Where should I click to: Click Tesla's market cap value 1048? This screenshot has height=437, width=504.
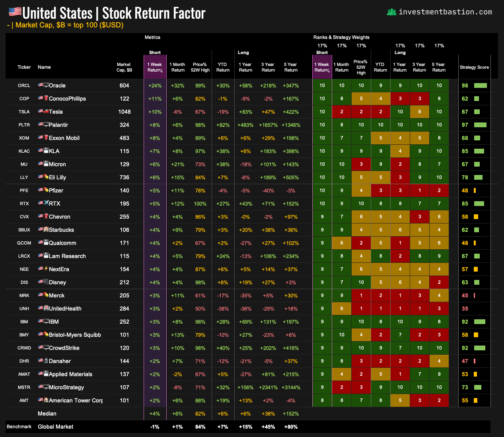(125, 112)
